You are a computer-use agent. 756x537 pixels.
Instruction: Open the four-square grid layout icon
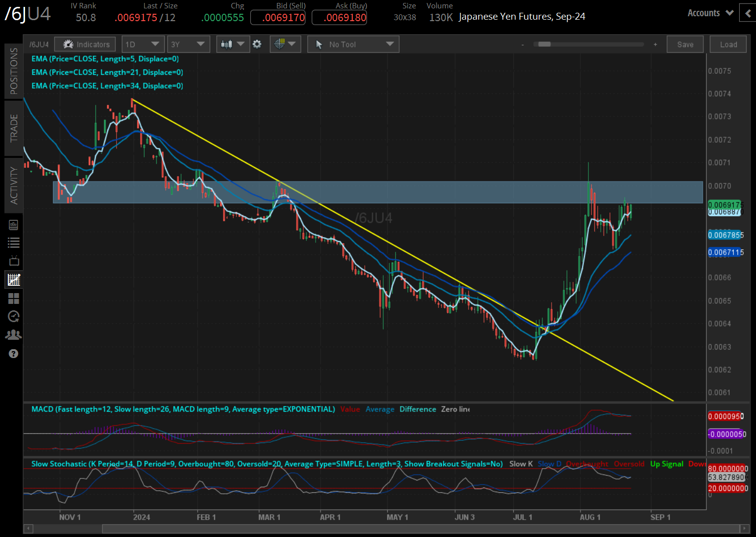(x=14, y=298)
